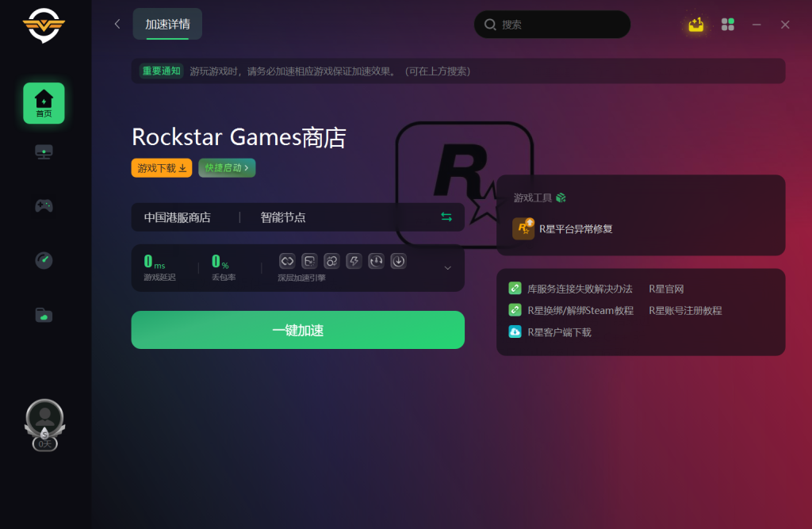Click the green swap arrows node switch icon
Screen dimensions: 812x529
446,217
